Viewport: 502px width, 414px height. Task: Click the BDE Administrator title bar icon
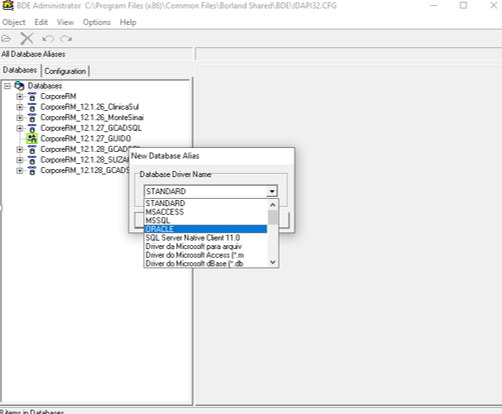coord(7,5)
